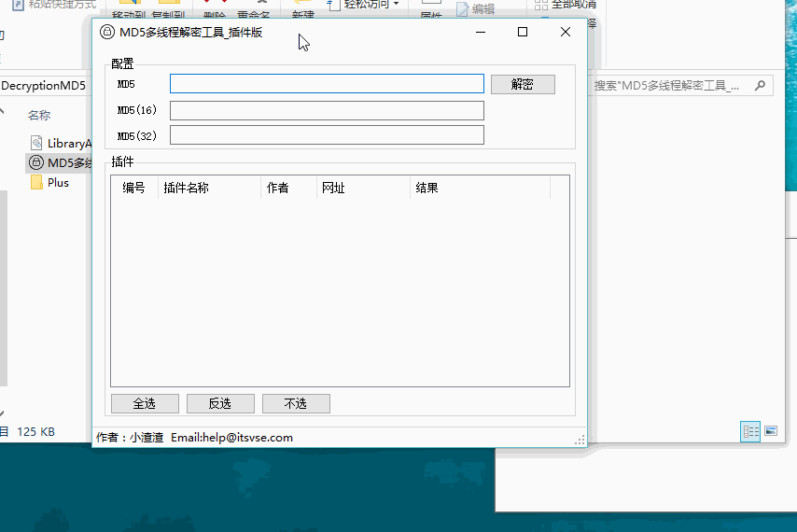The image size is (797, 532).
Task: Click the LibraryA file icon
Action: pos(36,144)
